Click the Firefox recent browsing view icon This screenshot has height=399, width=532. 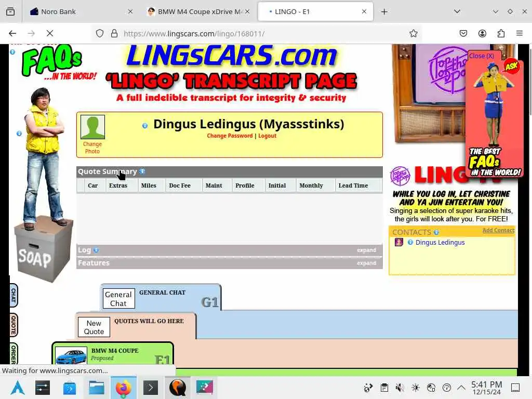point(10,11)
